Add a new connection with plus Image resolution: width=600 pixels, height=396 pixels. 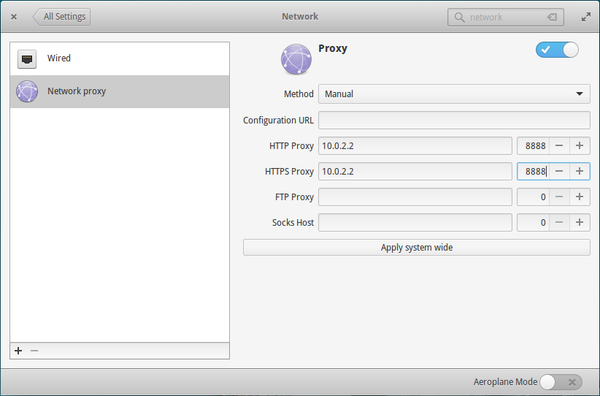tap(18, 350)
